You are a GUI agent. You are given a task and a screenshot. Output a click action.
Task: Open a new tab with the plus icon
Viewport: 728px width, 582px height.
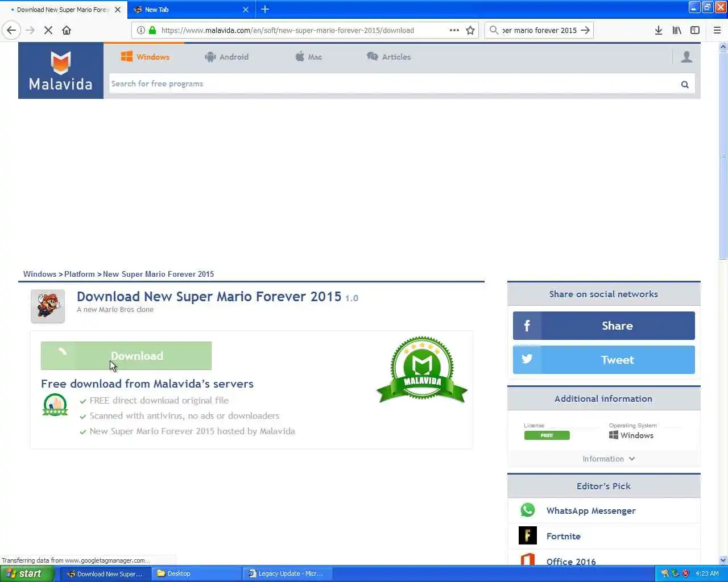point(265,9)
